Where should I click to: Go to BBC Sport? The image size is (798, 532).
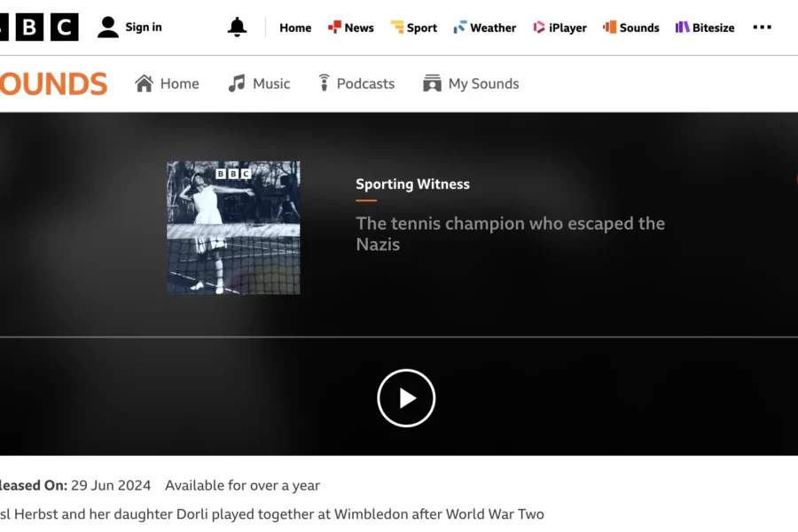(x=413, y=27)
